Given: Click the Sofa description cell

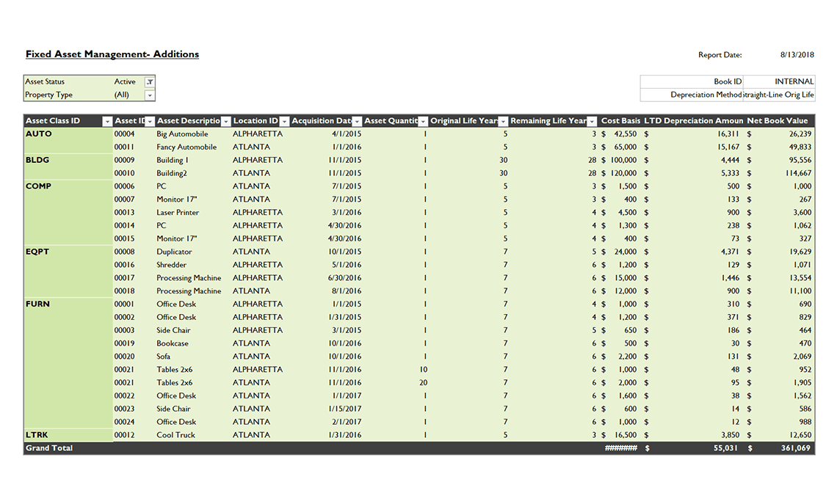Looking at the screenshot, I should click(x=163, y=357).
